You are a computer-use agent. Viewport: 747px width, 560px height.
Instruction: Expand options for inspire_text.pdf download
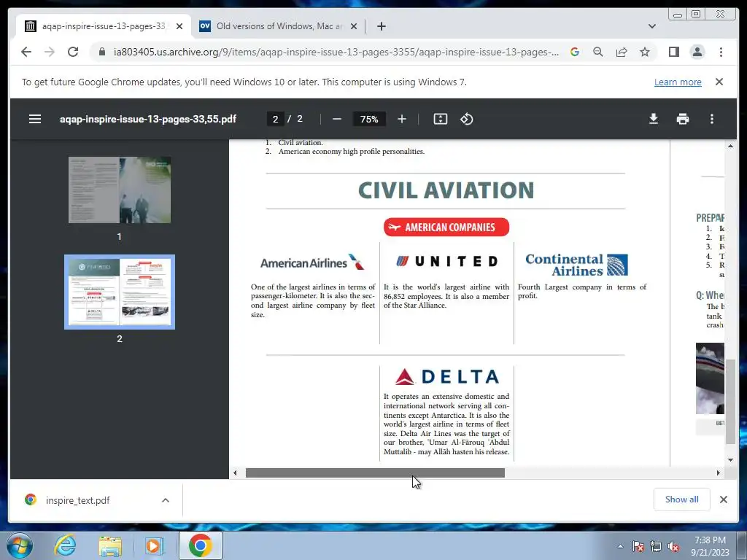pyautogui.click(x=166, y=500)
